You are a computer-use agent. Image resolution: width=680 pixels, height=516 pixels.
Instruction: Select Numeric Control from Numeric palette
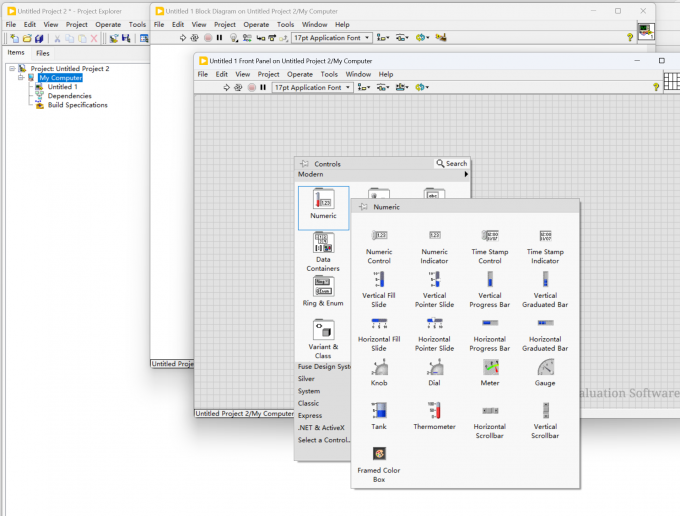tap(379, 247)
